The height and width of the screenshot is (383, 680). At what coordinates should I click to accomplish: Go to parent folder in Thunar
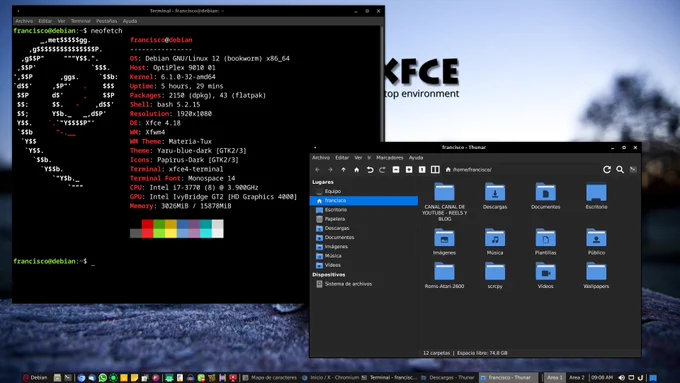(x=343, y=170)
